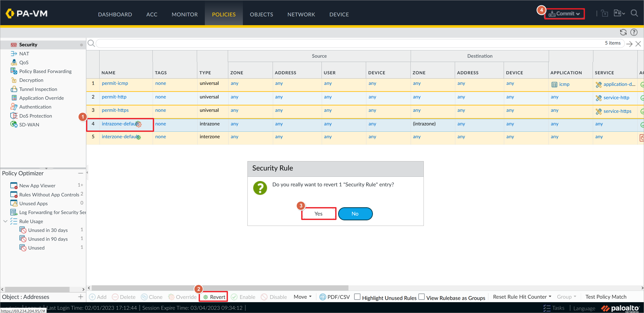Open DoS Protection policies
Screen dimensions: 644x313
click(35, 116)
